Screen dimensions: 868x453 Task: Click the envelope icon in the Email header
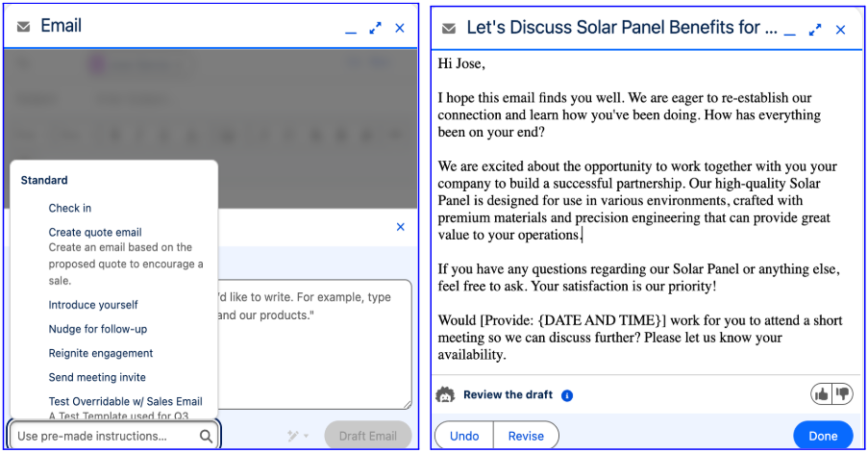pos(23,26)
